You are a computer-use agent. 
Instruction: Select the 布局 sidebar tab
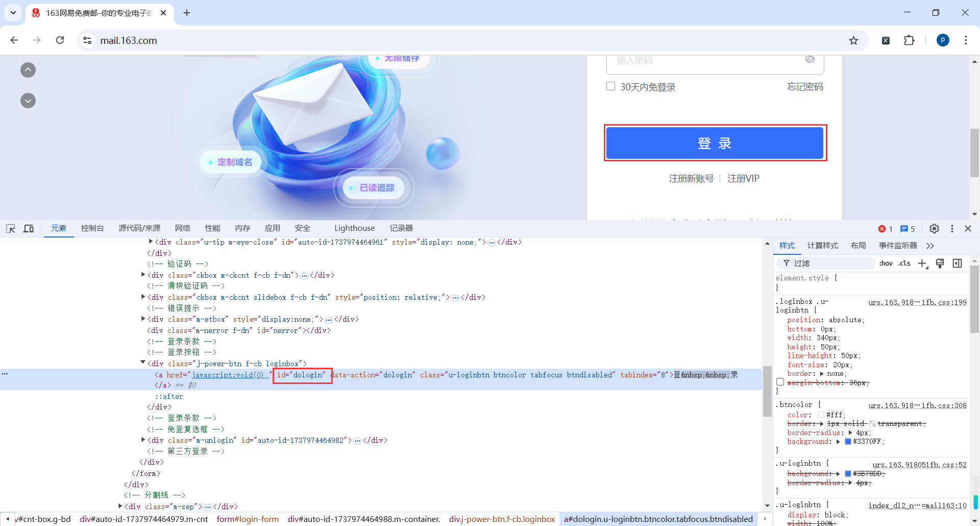pyautogui.click(x=858, y=246)
